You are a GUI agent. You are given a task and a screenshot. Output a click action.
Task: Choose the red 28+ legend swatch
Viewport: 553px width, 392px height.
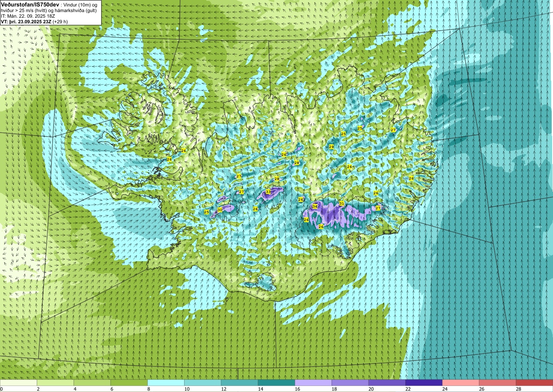534,383
